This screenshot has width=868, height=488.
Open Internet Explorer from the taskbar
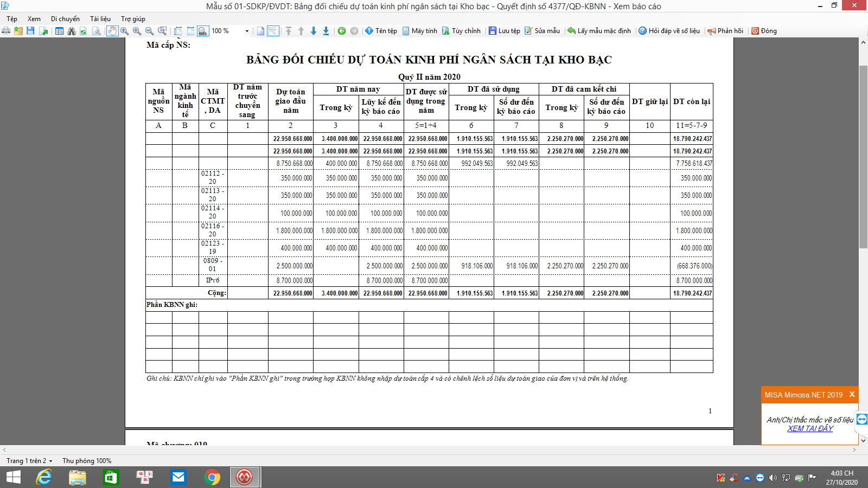click(x=44, y=477)
